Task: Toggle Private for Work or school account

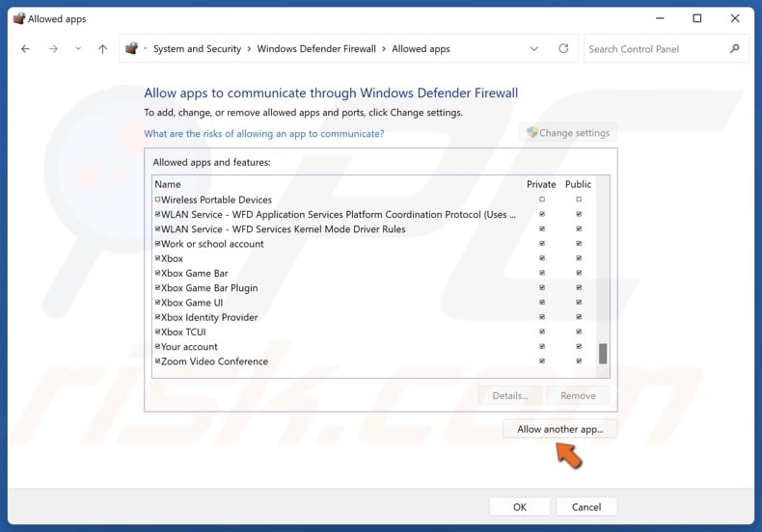Action: tap(542, 244)
